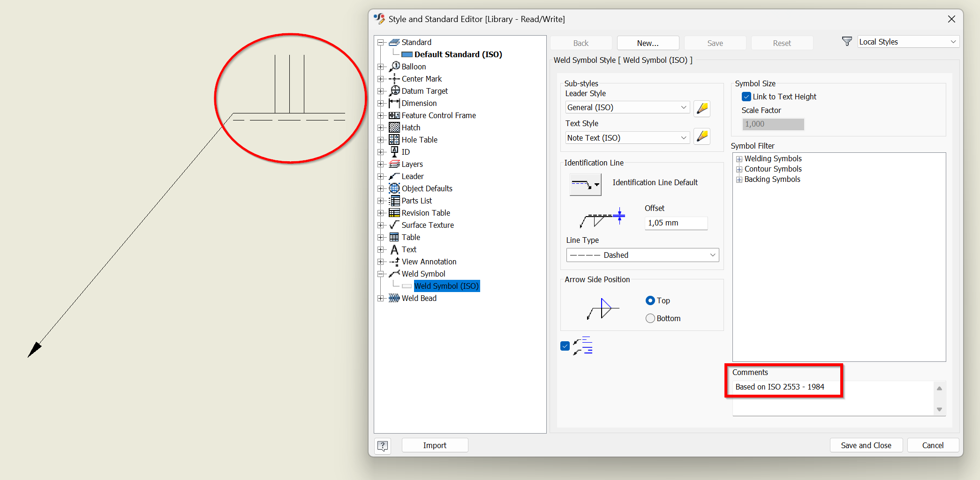The width and height of the screenshot is (980, 480).
Task: Click the Feature Control Frame icon
Action: tap(394, 115)
